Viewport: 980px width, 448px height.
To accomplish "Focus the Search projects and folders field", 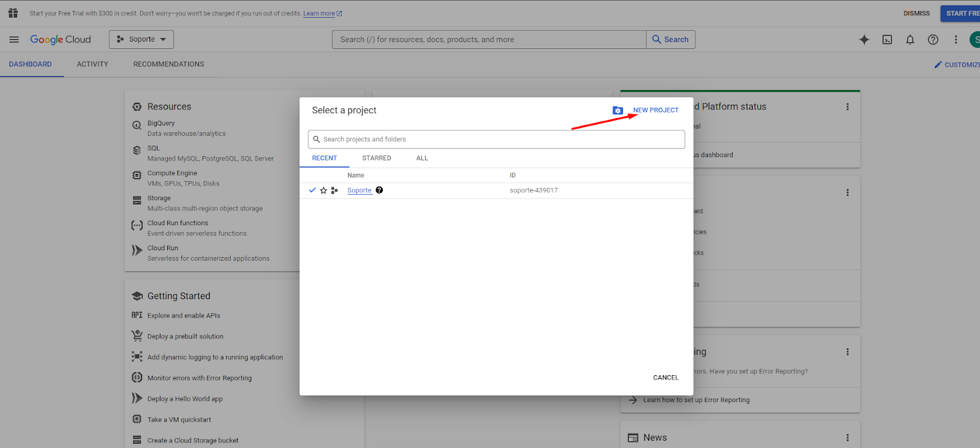I will [x=497, y=140].
